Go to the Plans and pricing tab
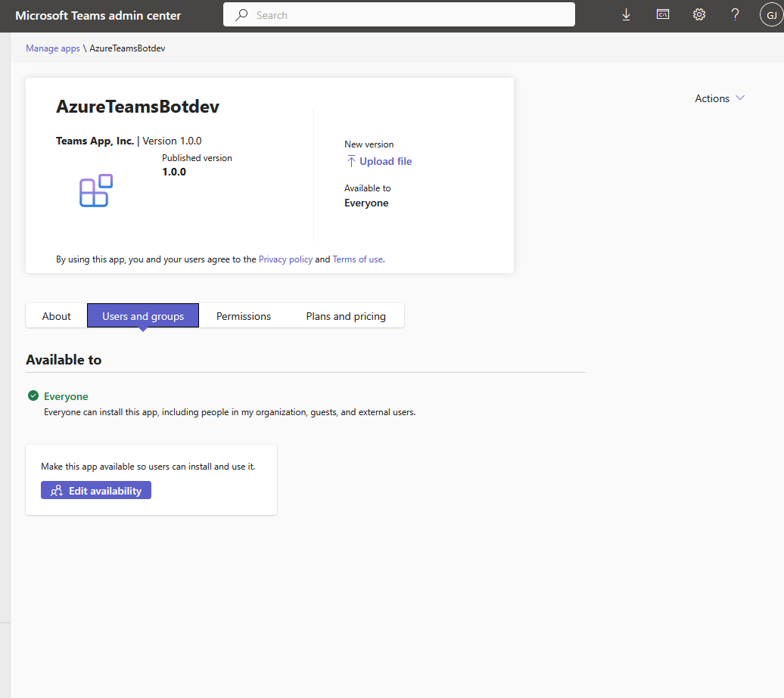 click(x=346, y=316)
